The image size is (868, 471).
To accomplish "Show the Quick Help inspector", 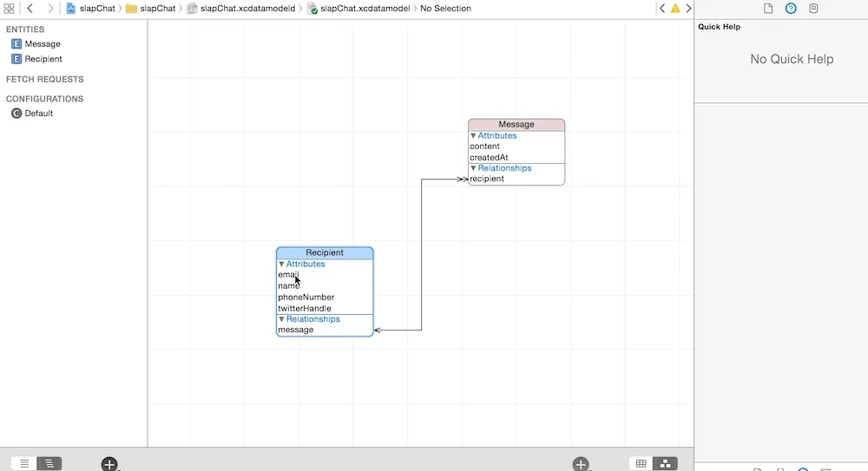I will (x=791, y=9).
